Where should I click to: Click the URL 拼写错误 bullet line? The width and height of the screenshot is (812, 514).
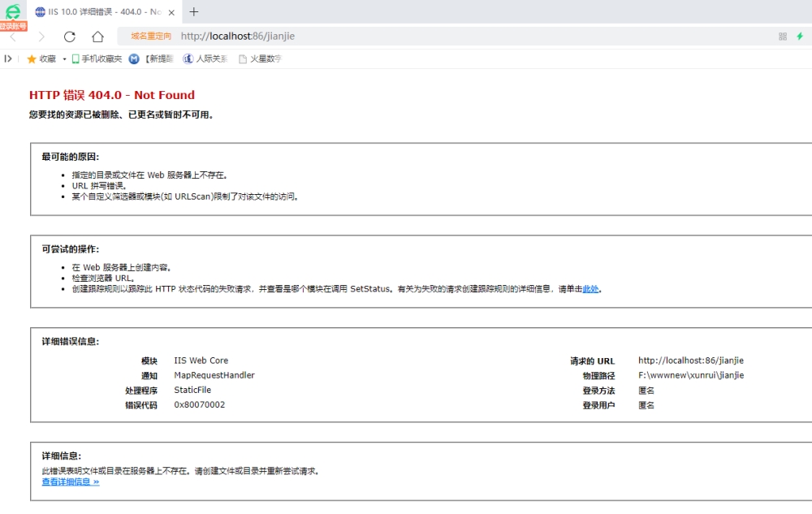click(x=99, y=186)
